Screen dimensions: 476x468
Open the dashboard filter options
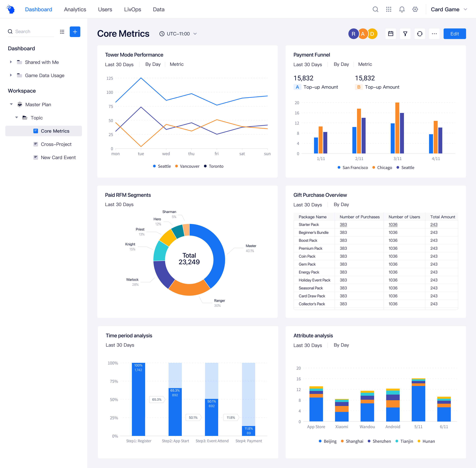[405, 34]
